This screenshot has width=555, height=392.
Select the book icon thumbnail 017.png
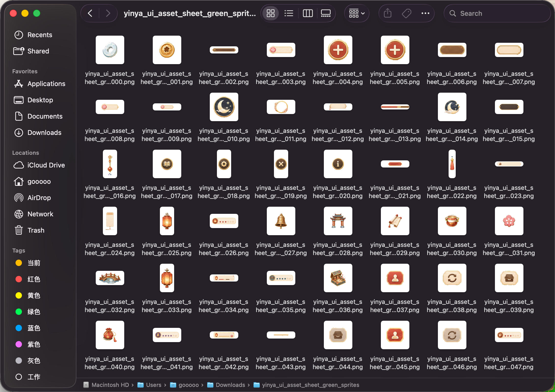click(x=167, y=164)
